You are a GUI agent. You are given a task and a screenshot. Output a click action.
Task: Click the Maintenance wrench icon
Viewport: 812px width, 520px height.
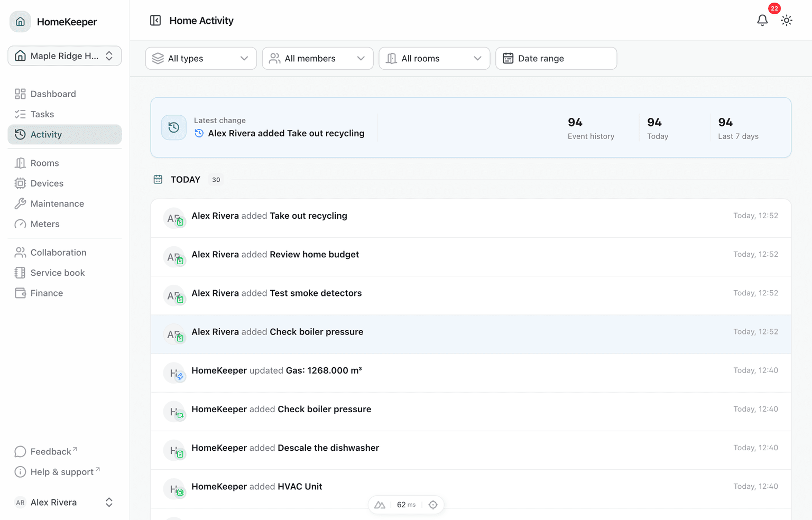(x=20, y=203)
